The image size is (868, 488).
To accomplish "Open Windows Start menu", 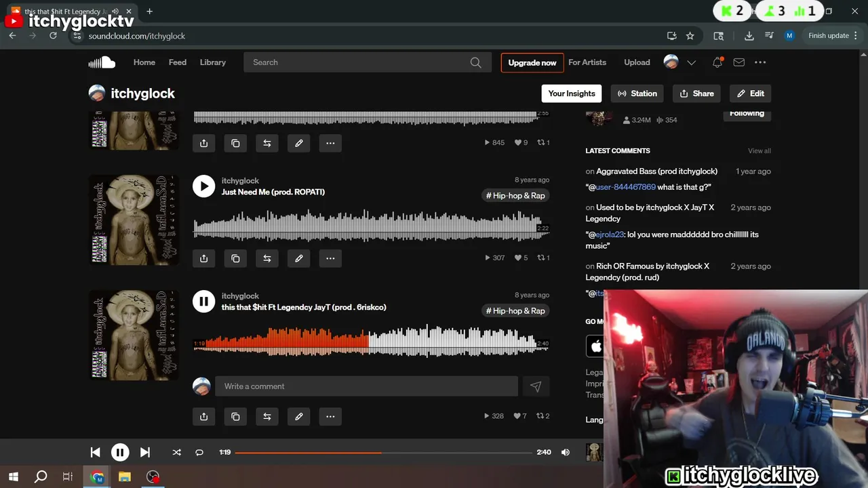I will (x=13, y=477).
